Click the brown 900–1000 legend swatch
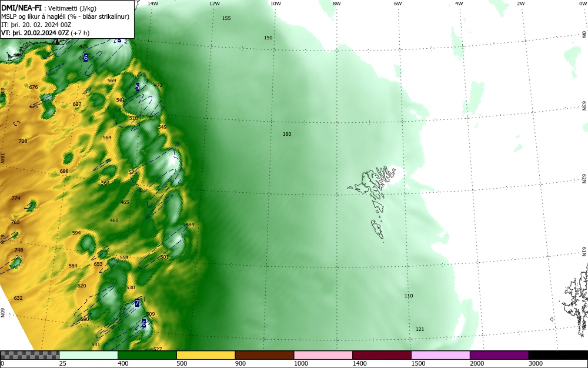The width and height of the screenshot is (588, 368). point(265,355)
